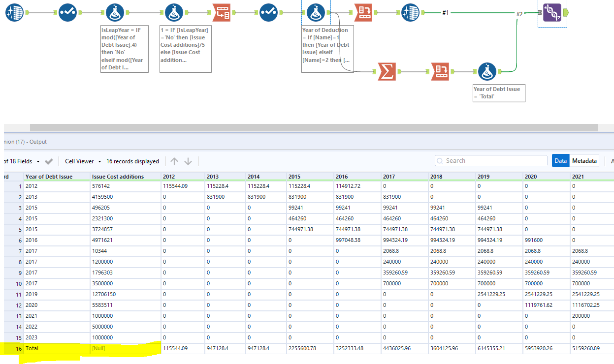The height and width of the screenshot is (364, 614).
Task: Open the Cross Tab tool after the Summarize
Action: (440, 72)
